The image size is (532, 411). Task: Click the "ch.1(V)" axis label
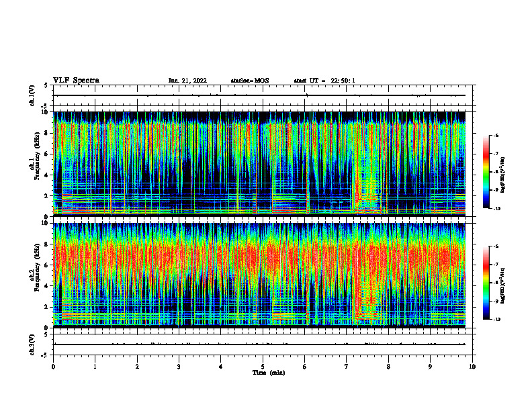pyautogui.click(x=32, y=95)
